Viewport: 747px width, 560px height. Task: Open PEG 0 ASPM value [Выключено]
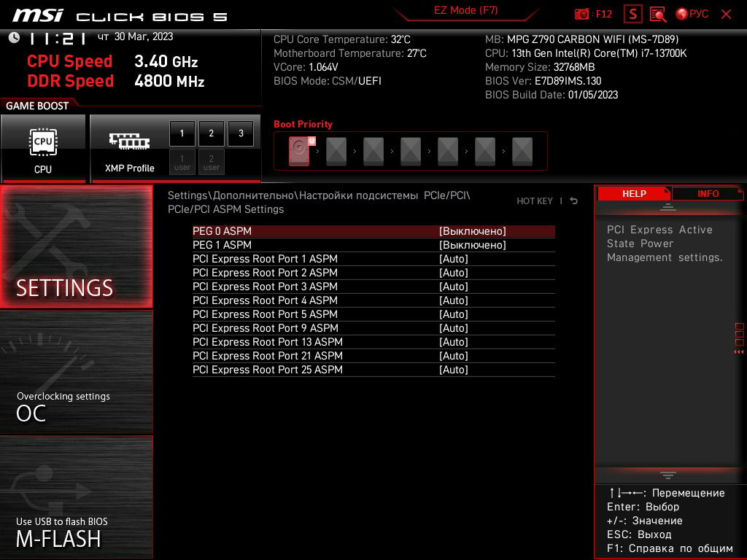tap(472, 231)
